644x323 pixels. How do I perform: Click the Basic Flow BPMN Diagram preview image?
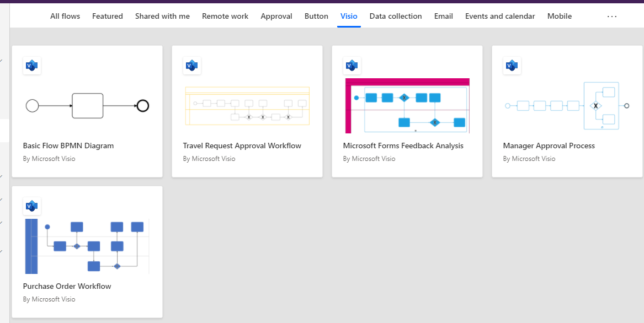(x=87, y=105)
